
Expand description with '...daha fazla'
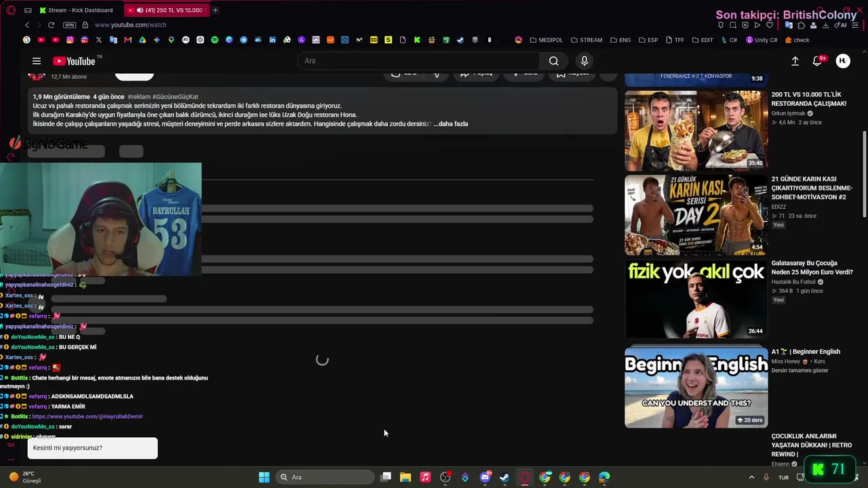[451, 124]
